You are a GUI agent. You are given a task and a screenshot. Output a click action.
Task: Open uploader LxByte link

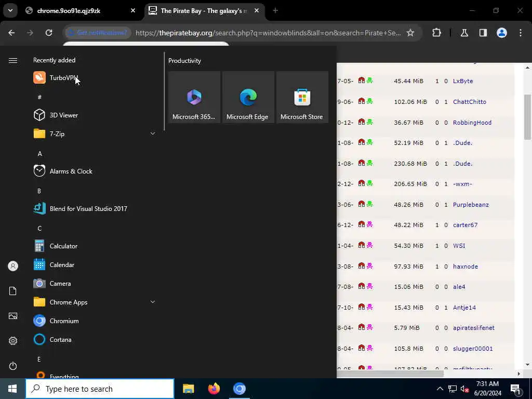coord(463,81)
